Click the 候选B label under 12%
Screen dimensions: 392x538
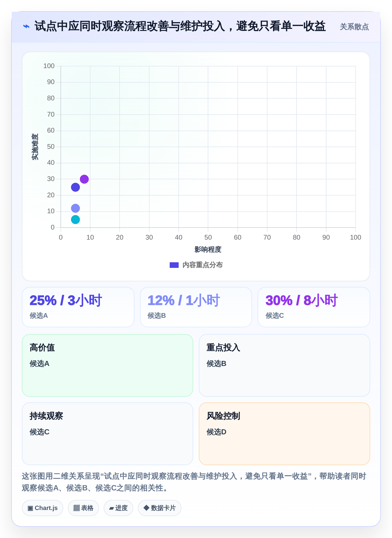click(x=157, y=316)
